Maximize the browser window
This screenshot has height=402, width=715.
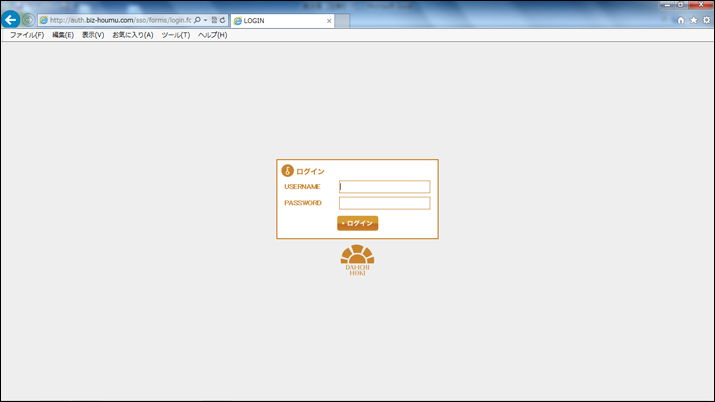tap(680, 5)
